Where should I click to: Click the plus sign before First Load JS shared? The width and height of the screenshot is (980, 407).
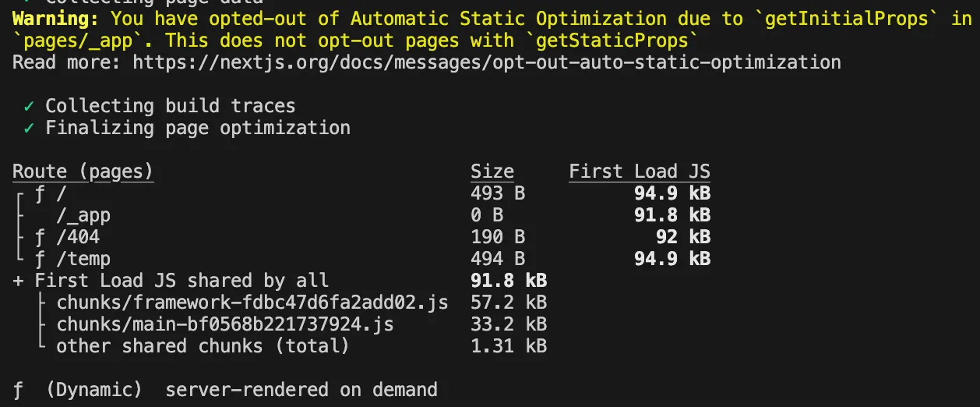[x=18, y=281]
